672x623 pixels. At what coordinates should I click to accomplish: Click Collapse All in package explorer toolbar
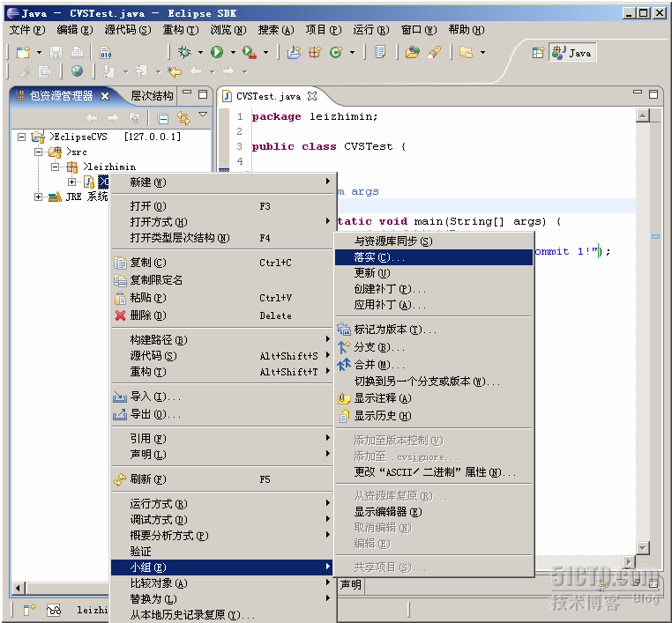pyautogui.click(x=163, y=118)
